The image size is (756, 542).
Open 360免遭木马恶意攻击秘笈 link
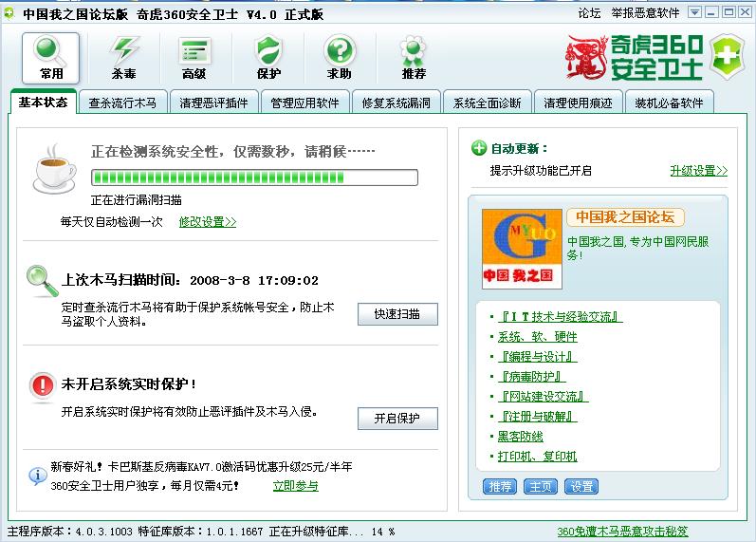(622, 532)
